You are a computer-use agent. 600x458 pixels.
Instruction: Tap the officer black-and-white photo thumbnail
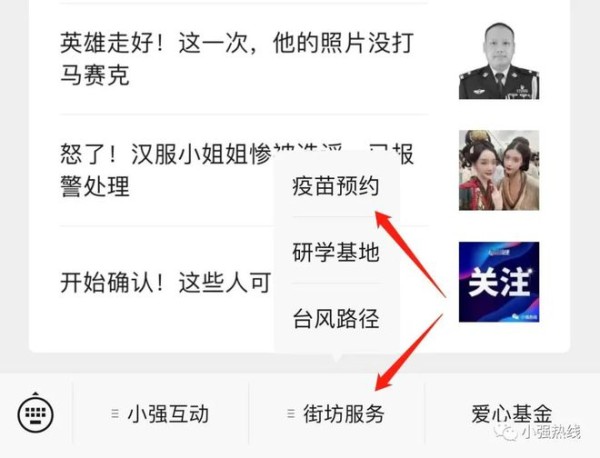[499, 59]
